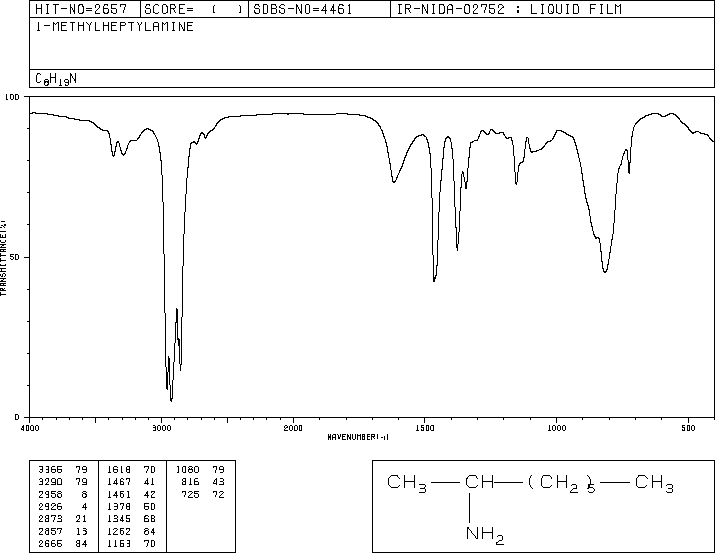This screenshot has width=715, height=553.
Task: Click the (CH2)5 group in structure
Action: pyautogui.click(x=562, y=483)
